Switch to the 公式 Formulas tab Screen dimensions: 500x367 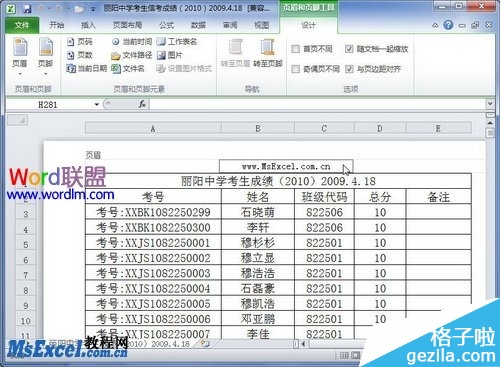166,25
